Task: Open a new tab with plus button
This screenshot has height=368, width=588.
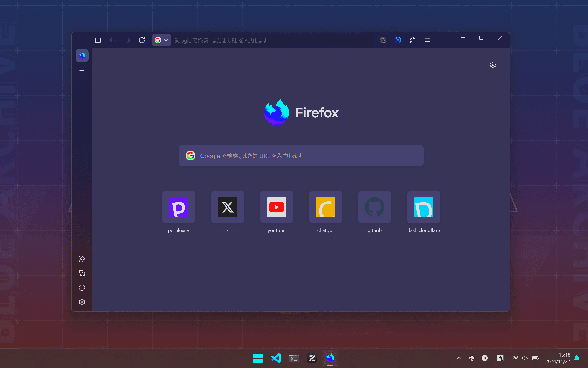Action: point(82,71)
